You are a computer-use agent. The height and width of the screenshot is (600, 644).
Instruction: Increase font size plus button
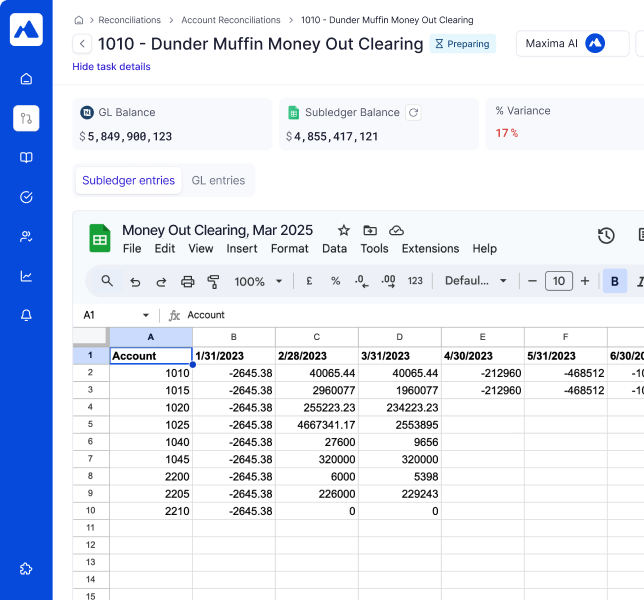tap(585, 281)
